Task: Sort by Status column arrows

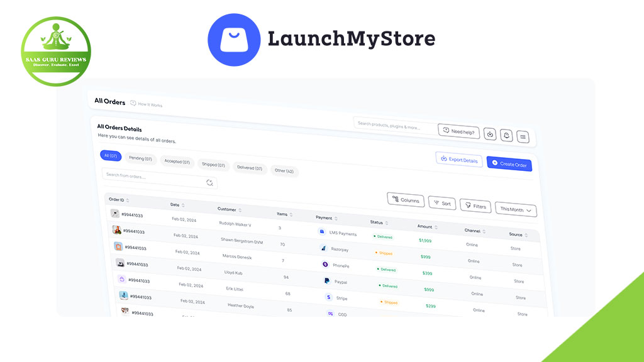Action: (387, 223)
